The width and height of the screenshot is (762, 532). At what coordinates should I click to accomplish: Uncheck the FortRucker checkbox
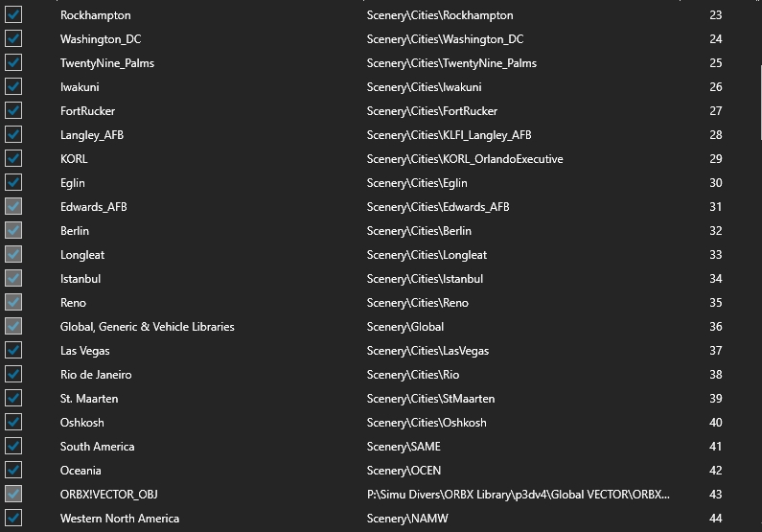click(13, 110)
